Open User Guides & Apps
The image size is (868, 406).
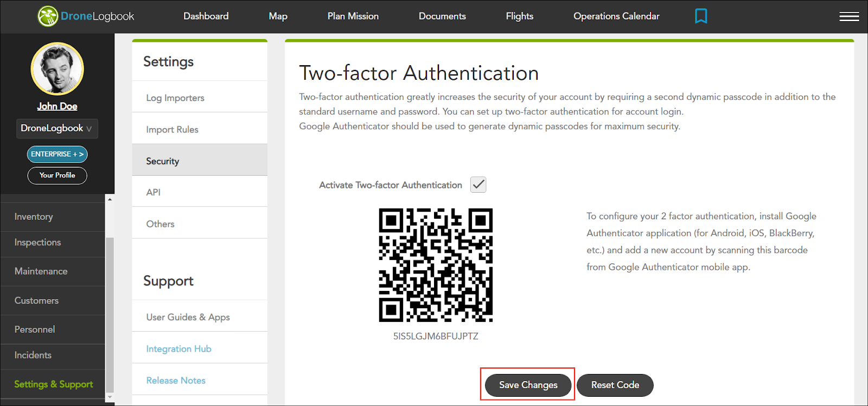click(x=200, y=317)
